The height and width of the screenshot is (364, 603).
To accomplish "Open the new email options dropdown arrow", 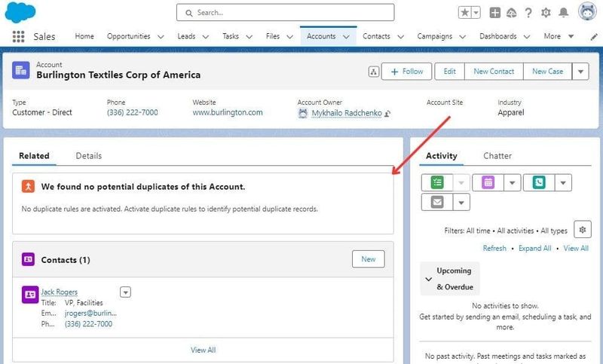I will (461, 203).
